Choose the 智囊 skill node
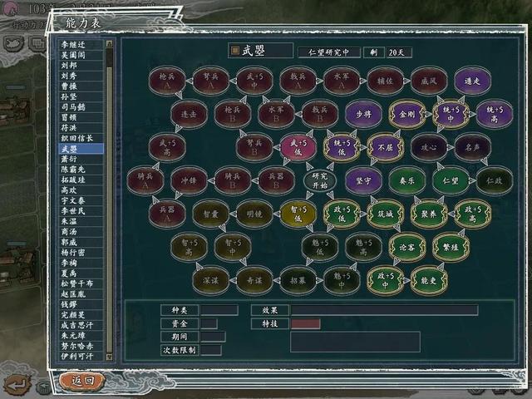 coord(210,214)
